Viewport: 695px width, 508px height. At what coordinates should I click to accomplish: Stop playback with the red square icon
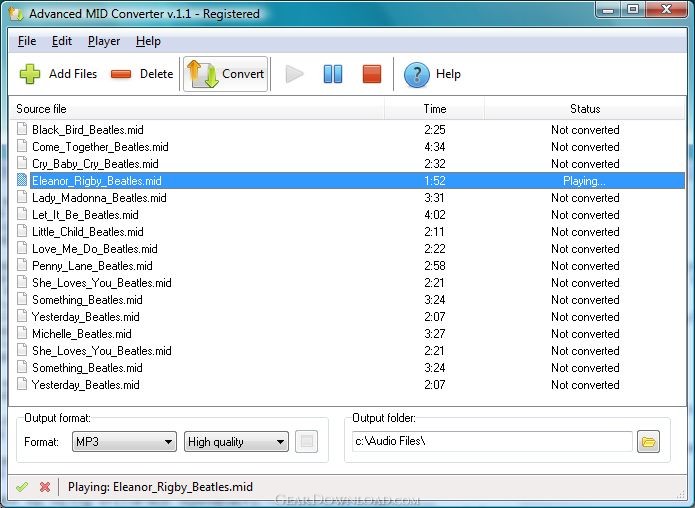click(x=371, y=74)
